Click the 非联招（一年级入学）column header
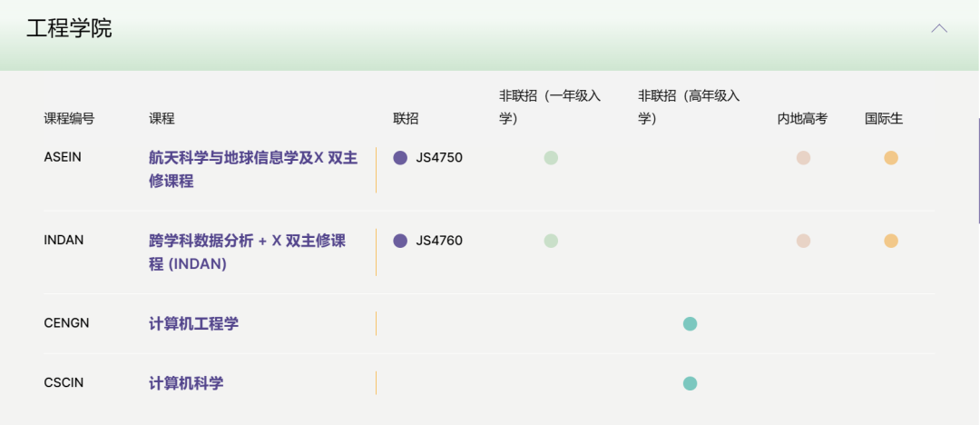Image resolution: width=980 pixels, height=425 pixels. 550,107
